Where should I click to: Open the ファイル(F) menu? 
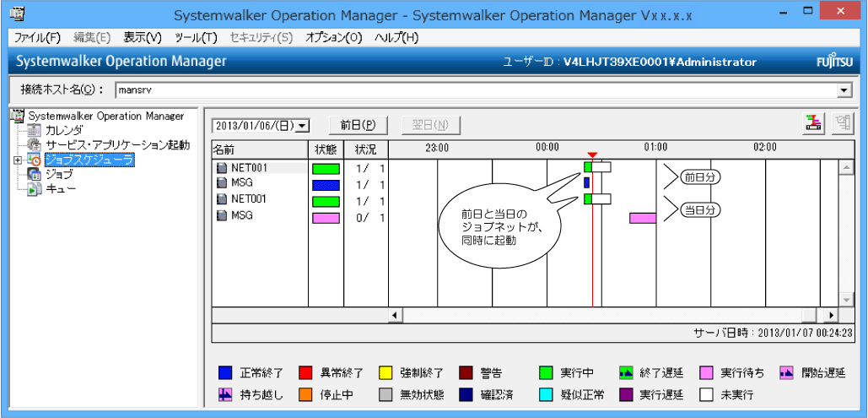coord(37,38)
